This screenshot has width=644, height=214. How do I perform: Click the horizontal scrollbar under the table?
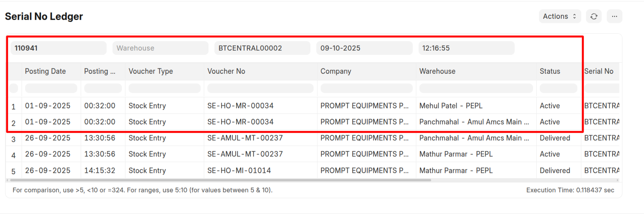coord(220,180)
